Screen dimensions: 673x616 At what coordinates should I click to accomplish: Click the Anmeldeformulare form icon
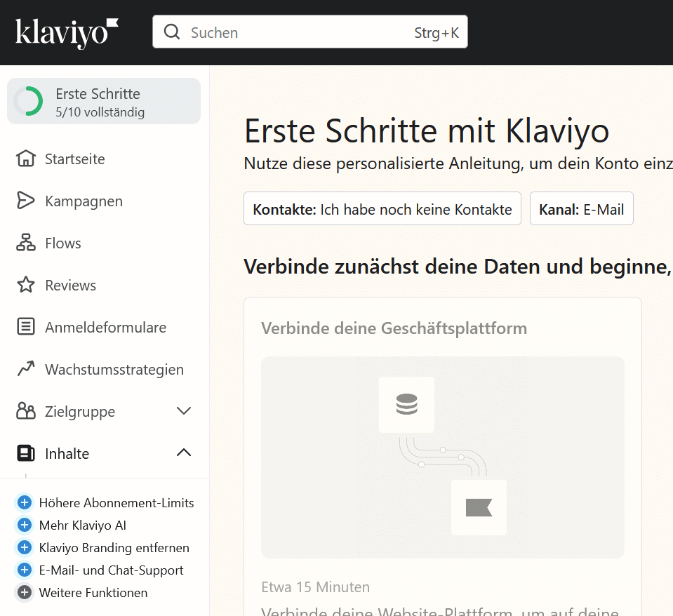click(26, 326)
